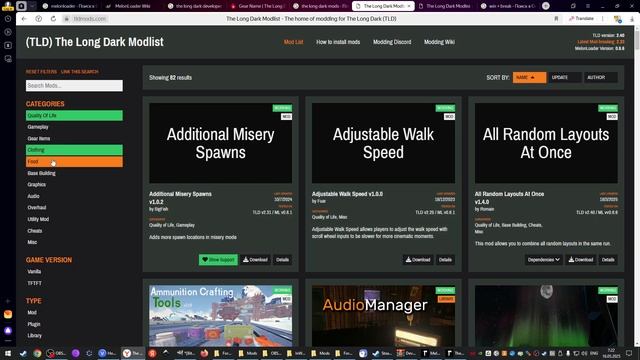Open AudioManager mod thumbnail
This screenshot has width=640, height=360.
(x=383, y=316)
